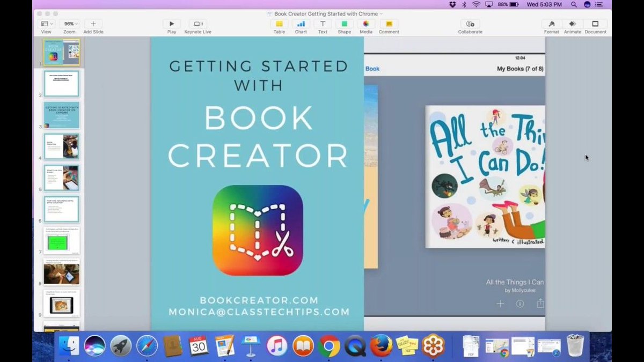
Task: Select slide 5 thumbnail
Action: click(61, 178)
